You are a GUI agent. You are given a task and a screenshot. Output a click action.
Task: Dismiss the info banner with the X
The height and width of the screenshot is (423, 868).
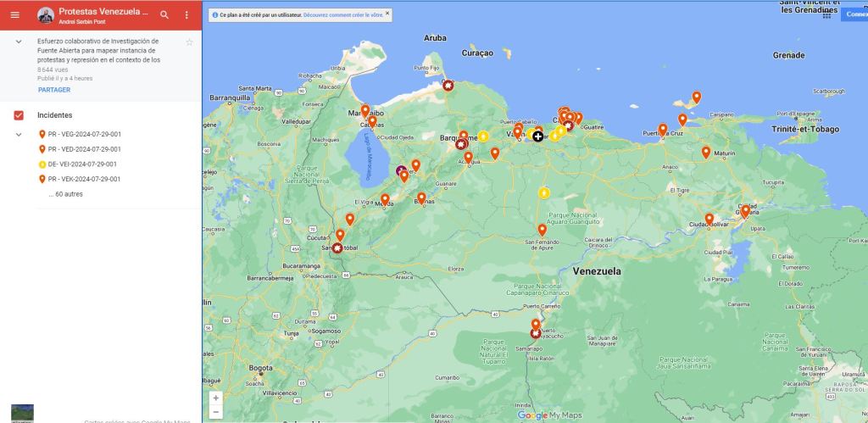[387, 14]
